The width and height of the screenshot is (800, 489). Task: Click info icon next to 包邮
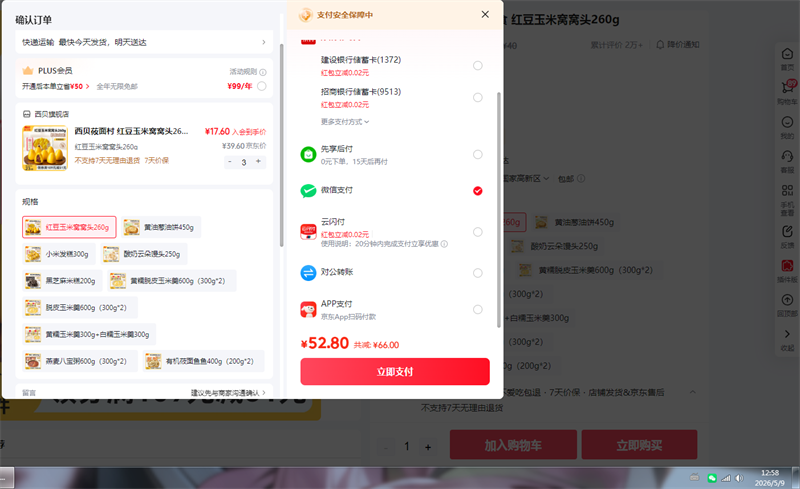pyautogui.click(x=581, y=179)
